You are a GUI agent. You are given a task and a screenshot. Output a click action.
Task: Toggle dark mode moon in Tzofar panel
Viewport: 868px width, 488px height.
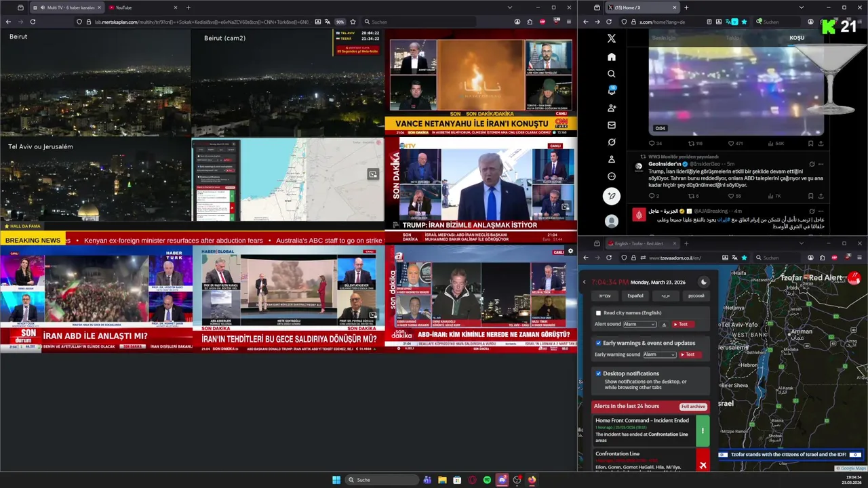click(703, 282)
